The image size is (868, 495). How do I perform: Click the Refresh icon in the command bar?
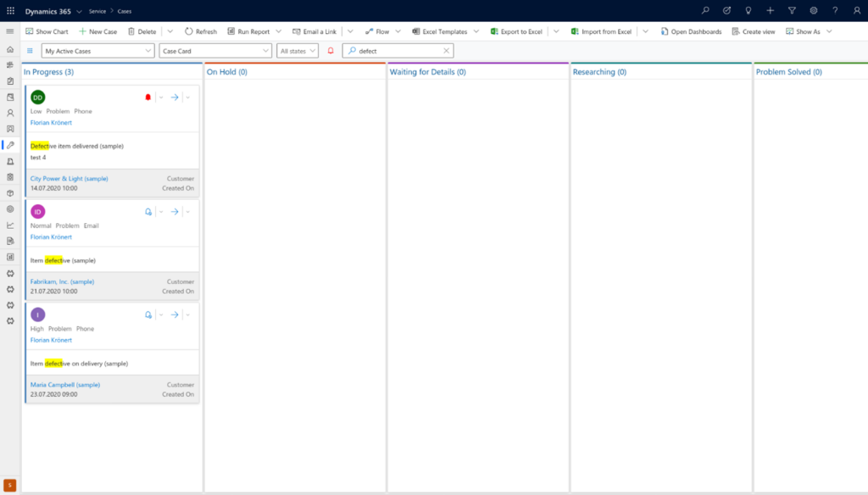[x=201, y=31]
